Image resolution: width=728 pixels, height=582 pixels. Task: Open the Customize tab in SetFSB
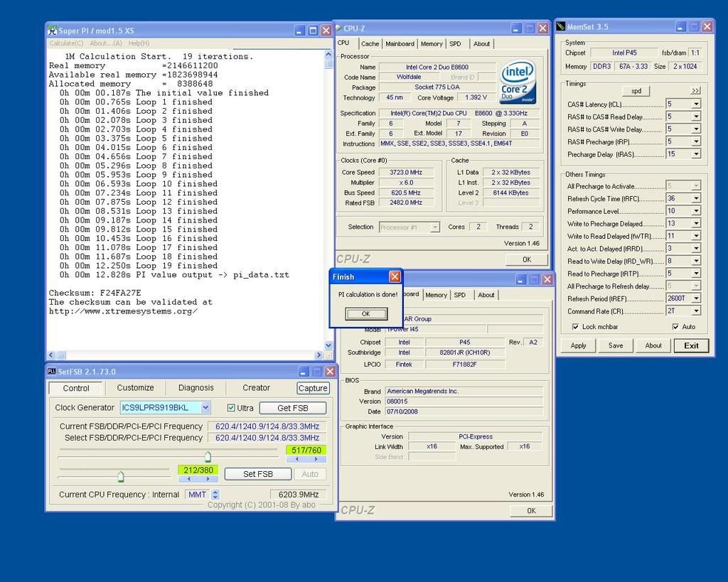135,387
